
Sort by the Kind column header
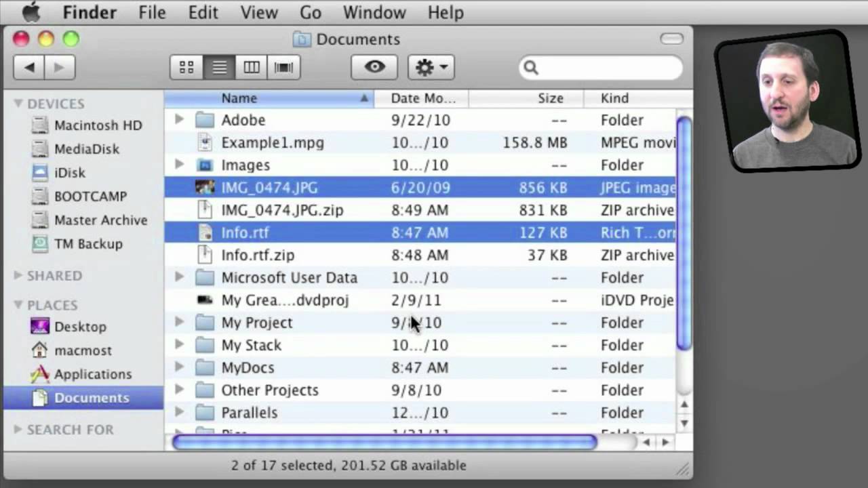point(637,98)
